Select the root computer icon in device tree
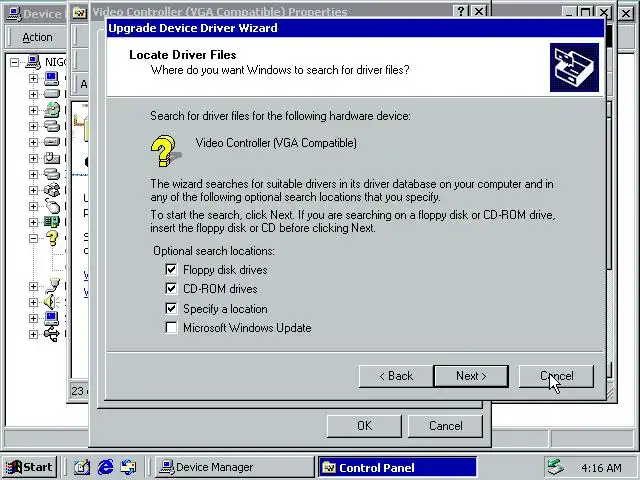This screenshot has width=640, height=480. (x=33, y=62)
